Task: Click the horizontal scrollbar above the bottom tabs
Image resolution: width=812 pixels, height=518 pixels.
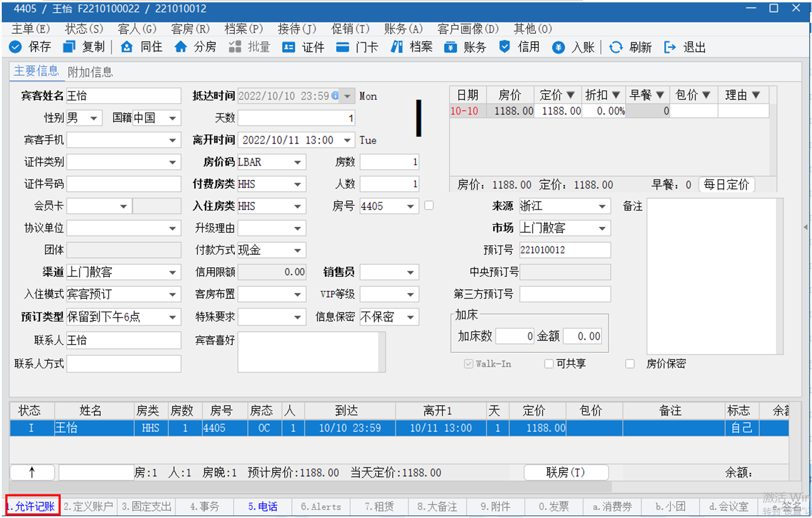Action: [x=311, y=487]
